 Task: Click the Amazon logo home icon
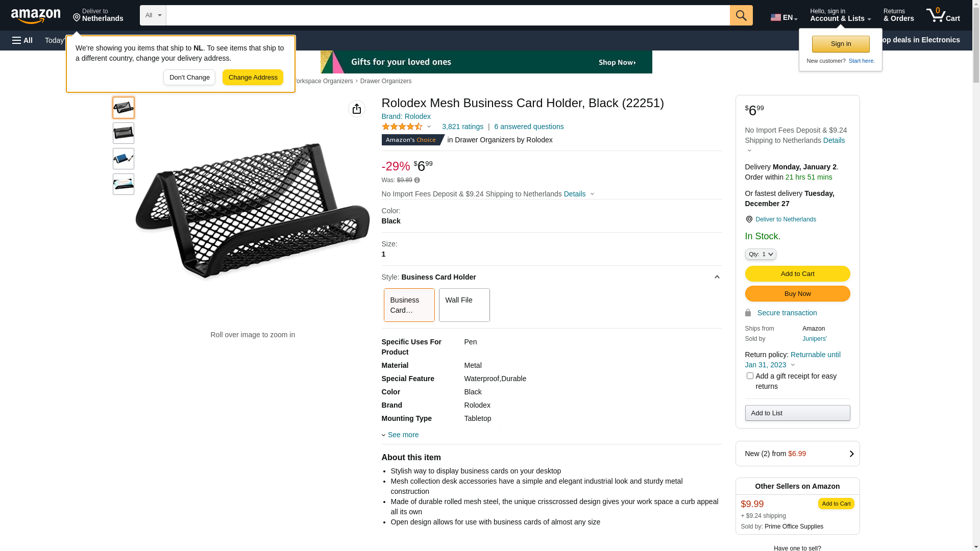point(36,16)
